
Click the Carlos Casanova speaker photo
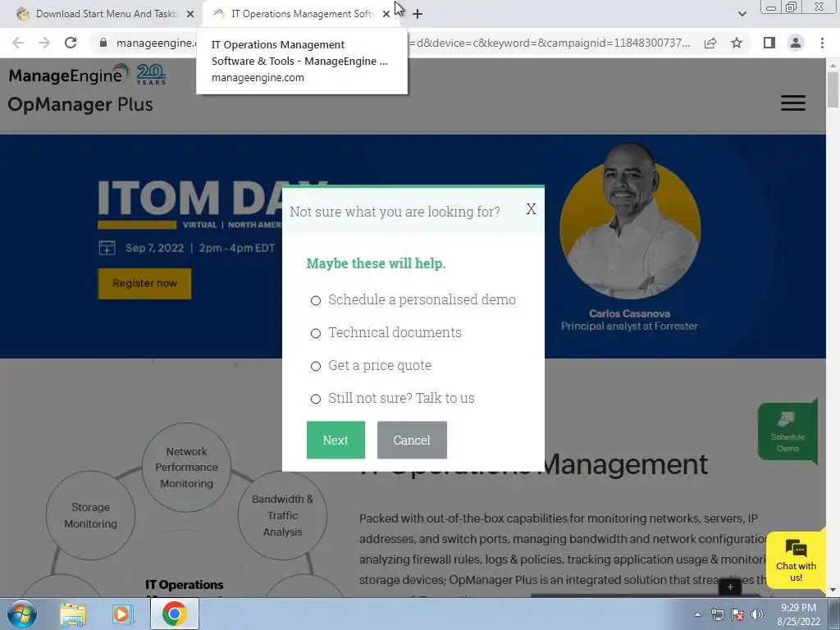point(629,221)
